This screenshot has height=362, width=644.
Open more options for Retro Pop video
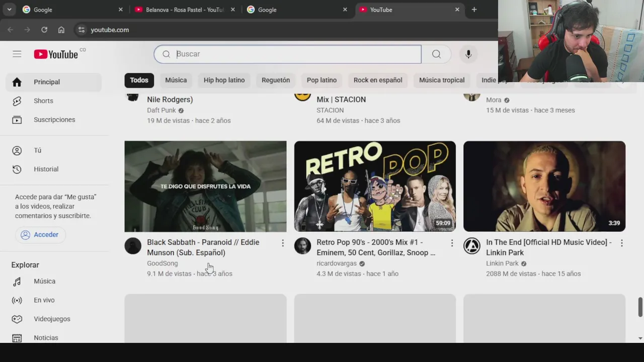(452, 243)
